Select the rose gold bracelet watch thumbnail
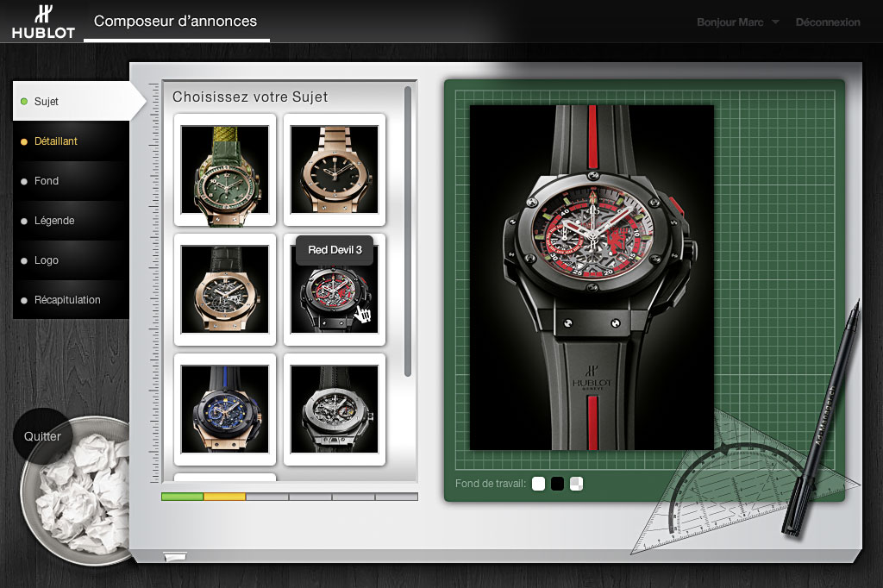The width and height of the screenshot is (883, 588). coord(335,170)
